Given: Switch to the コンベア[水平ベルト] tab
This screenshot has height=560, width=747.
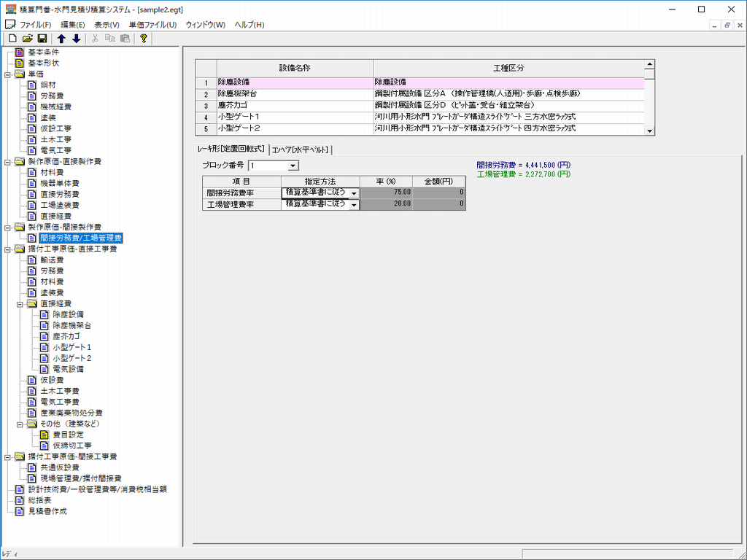Looking at the screenshot, I should tap(301, 149).
